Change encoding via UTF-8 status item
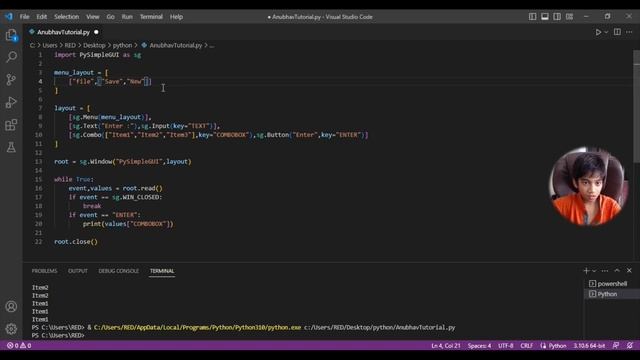Viewport: 640px width, 360px height. tap(505, 345)
